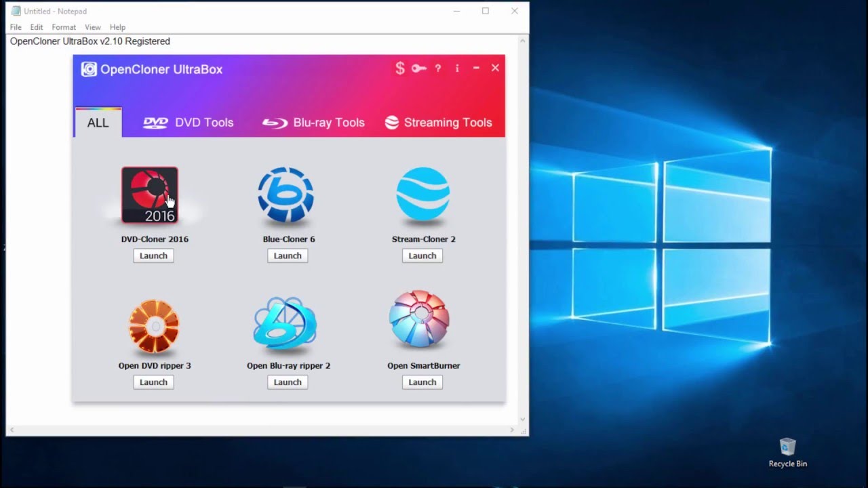Click the dollar sign purchase icon
The height and width of the screenshot is (488, 868).
(400, 68)
